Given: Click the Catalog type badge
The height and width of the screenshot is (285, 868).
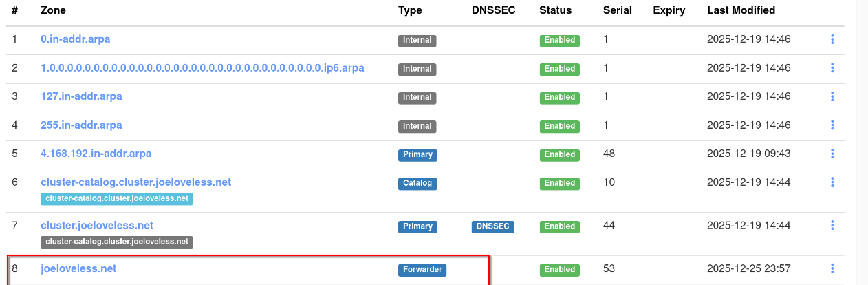Looking at the screenshot, I should tap(417, 184).
